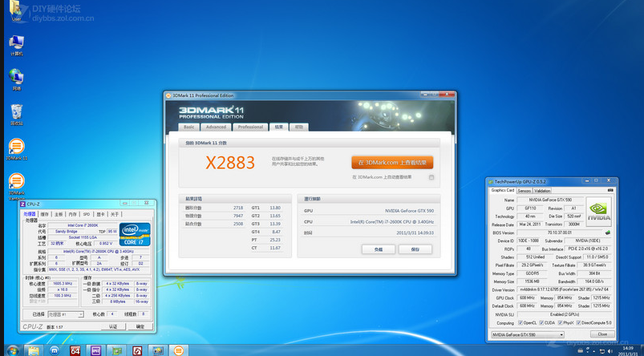The height and width of the screenshot is (356, 644).
Task: Click the NVIDIA logo in GPU-Z
Action: [597, 211]
